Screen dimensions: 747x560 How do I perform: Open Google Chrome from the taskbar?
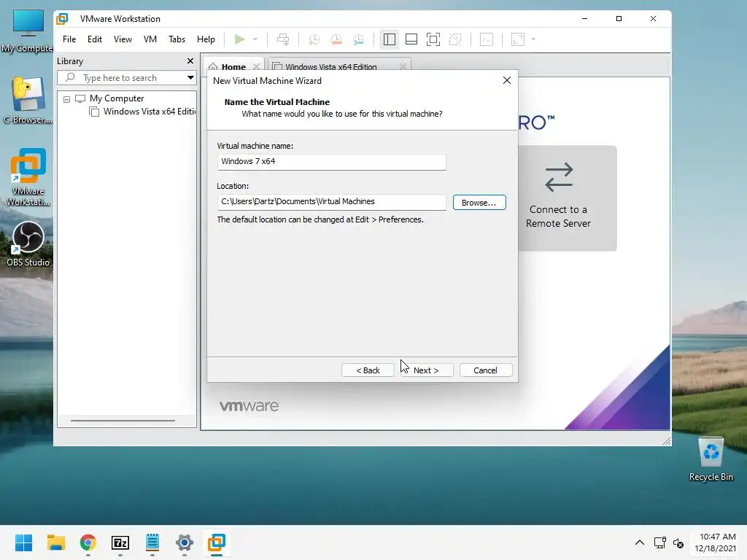click(x=88, y=542)
